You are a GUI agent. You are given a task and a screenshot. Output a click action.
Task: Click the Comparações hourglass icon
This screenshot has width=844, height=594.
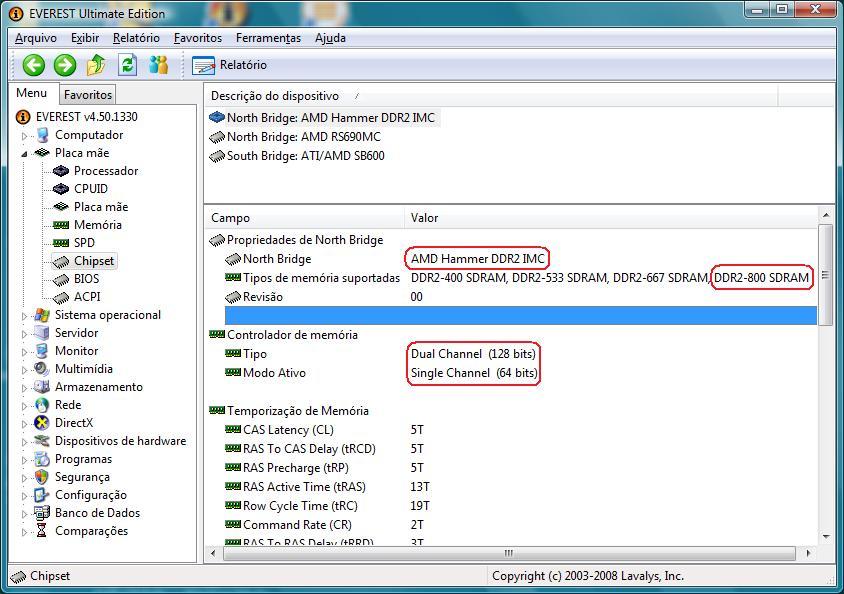click(x=42, y=531)
